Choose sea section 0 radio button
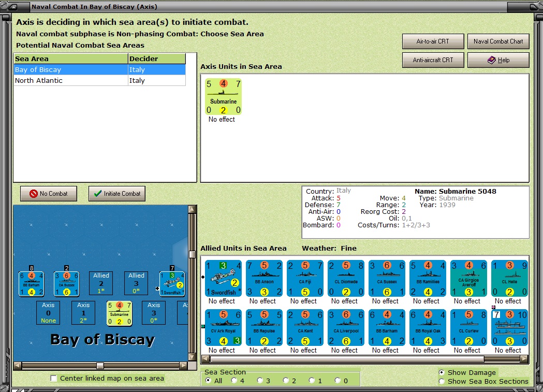 coord(337,381)
